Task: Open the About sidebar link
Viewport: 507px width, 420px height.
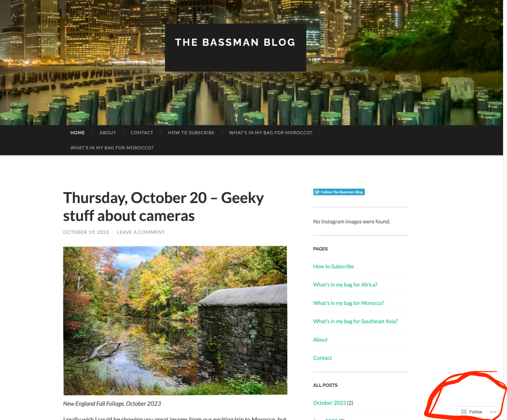Action: pos(320,340)
